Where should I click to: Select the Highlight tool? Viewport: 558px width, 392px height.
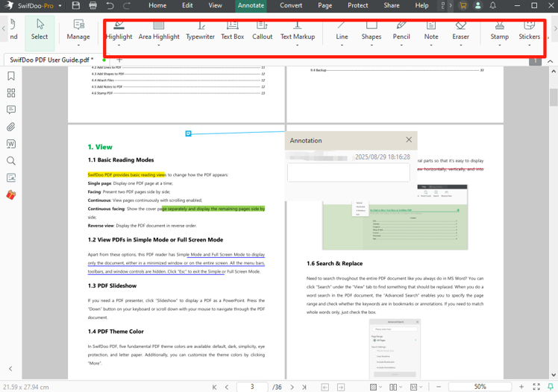119,33
